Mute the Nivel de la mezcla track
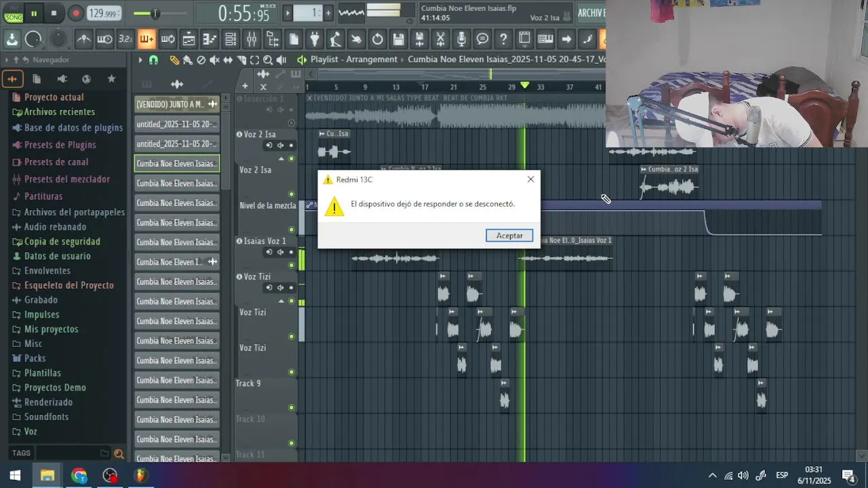Viewport: 868px width, 488px height. (x=292, y=230)
